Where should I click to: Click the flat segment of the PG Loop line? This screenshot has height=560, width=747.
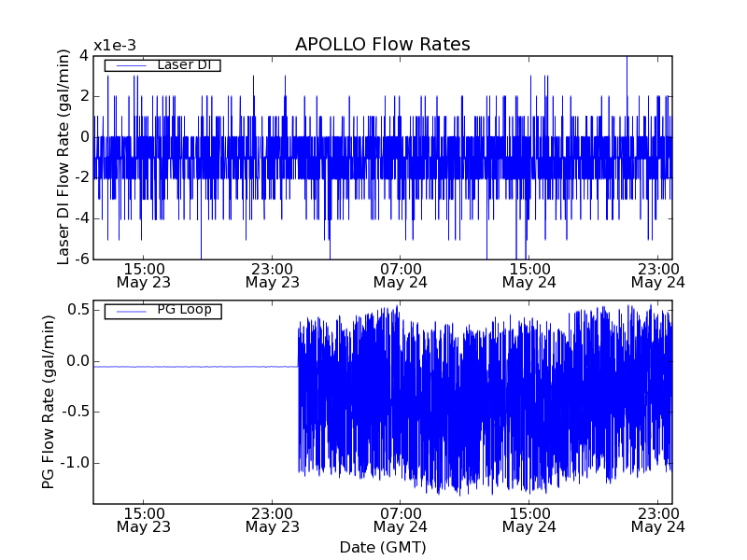(196, 367)
